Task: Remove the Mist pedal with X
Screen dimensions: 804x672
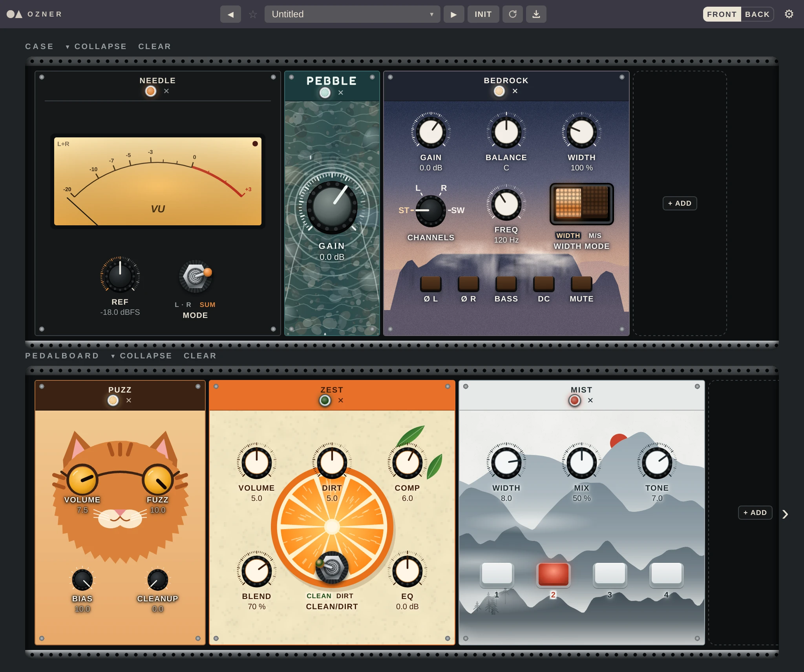Action: 590,400
